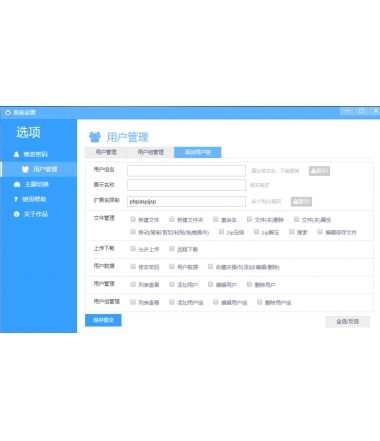Minimize the 系统设置 window
This screenshot has width=380, height=441.
tap(347, 111)
